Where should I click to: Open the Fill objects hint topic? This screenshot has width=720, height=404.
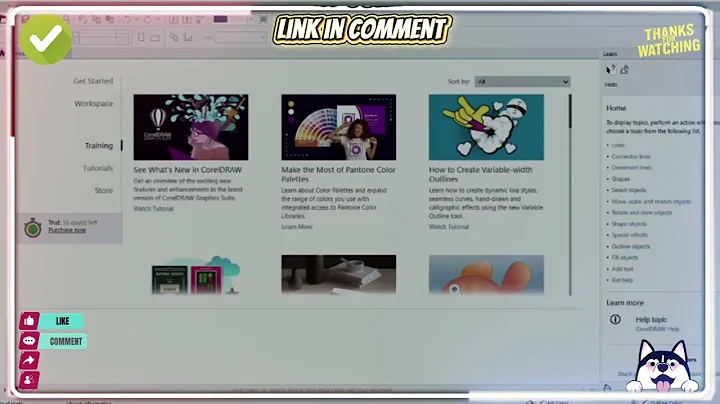point(625,258)
